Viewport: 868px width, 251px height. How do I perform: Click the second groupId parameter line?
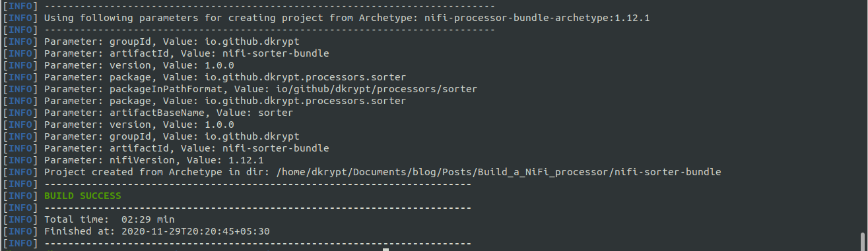click(x=172, y=136)
